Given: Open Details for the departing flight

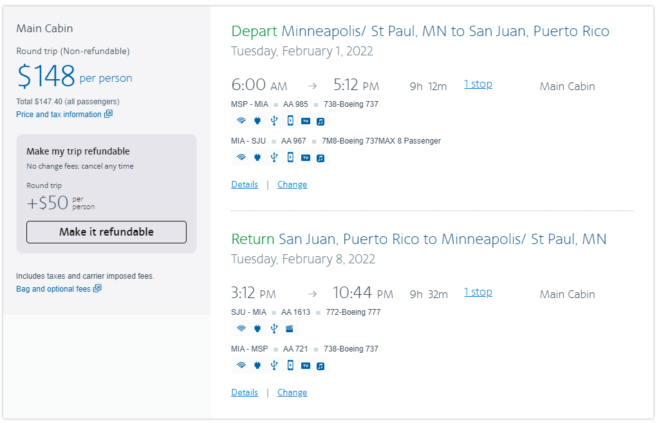Looking at the screenshot, I should coord(244,185).
